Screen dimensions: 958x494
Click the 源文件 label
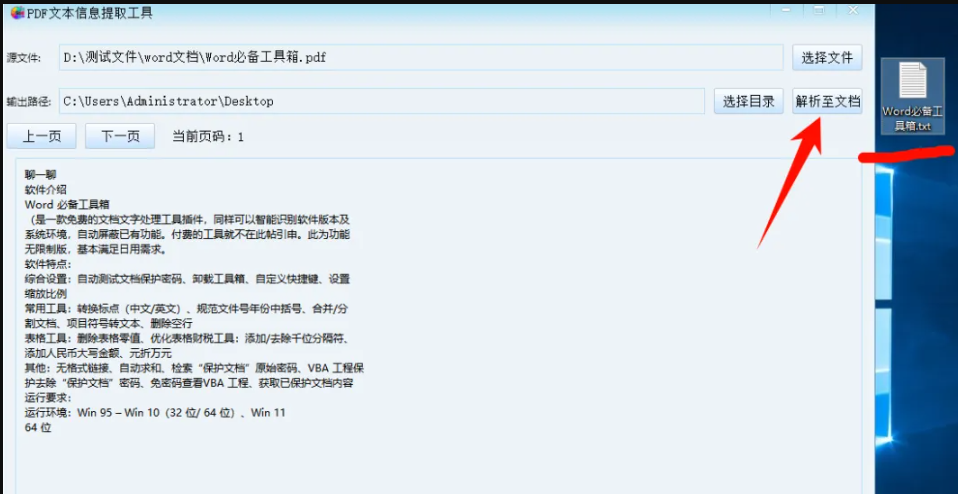click(x=24, y=59)
